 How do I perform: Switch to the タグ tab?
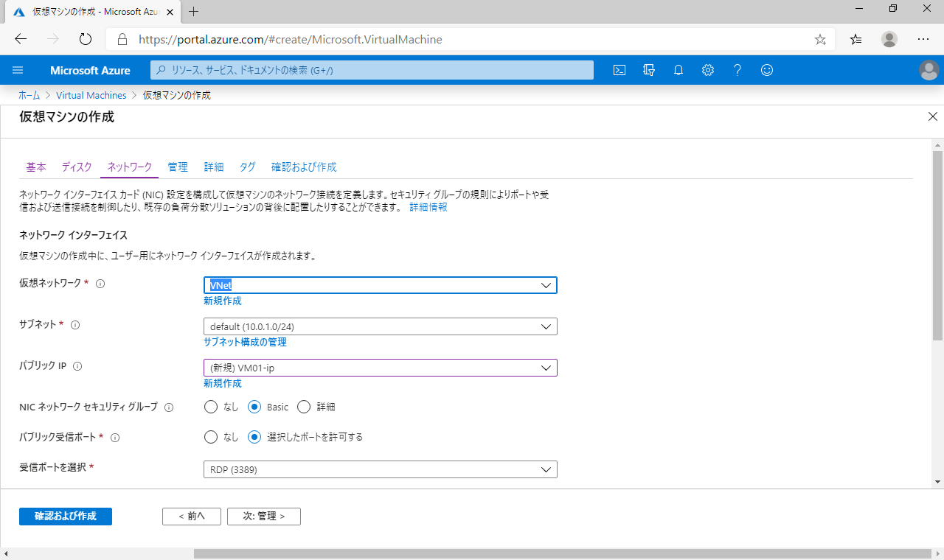tap(248, 167)
